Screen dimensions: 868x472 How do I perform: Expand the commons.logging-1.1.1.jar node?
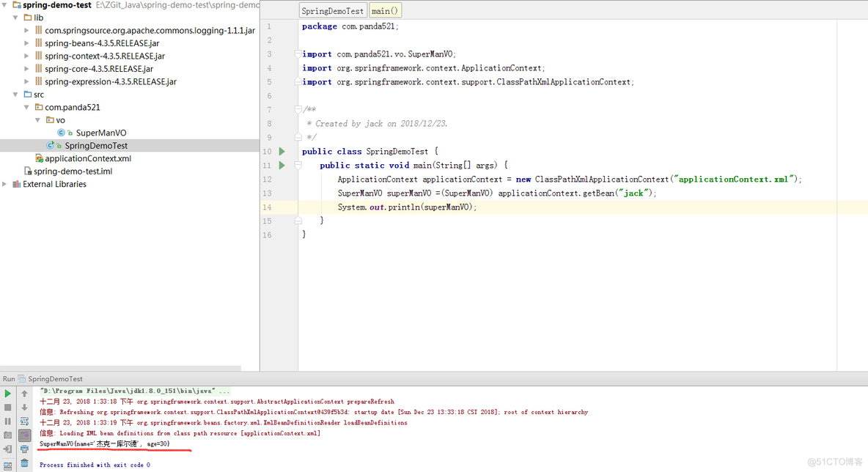26,31
